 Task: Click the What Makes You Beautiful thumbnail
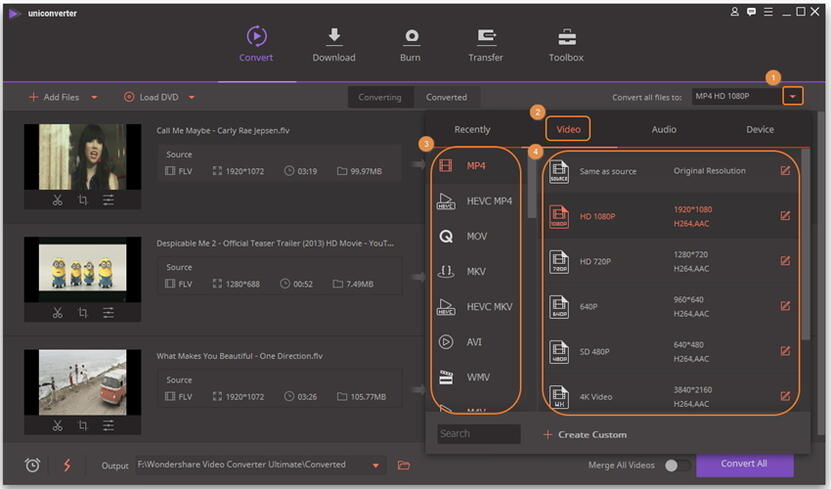[x=83, y=383]
